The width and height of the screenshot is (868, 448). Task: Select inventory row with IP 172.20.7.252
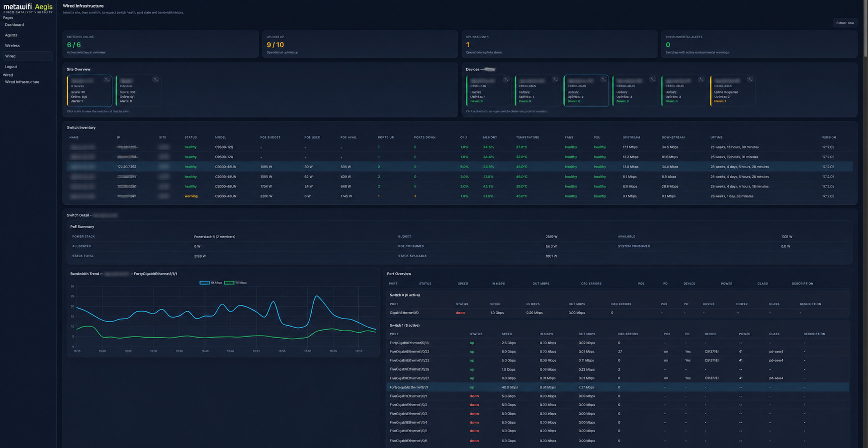[460, 167]
